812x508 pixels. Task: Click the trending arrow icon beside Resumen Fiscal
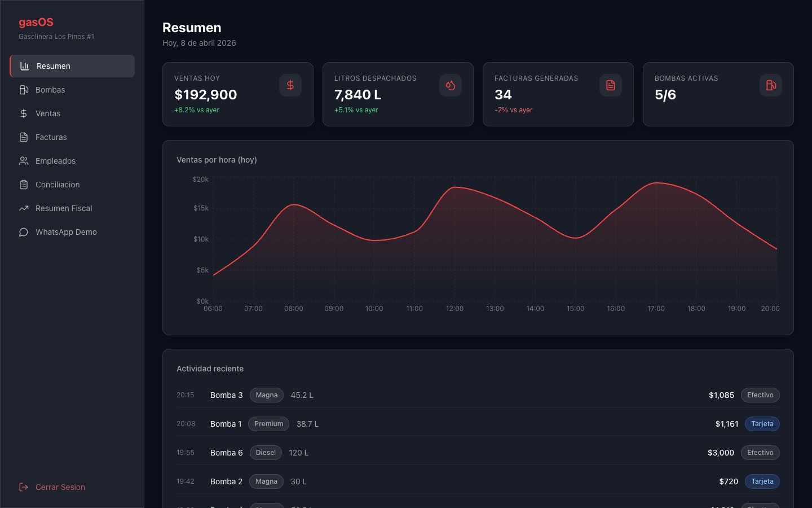pos(24,208)
